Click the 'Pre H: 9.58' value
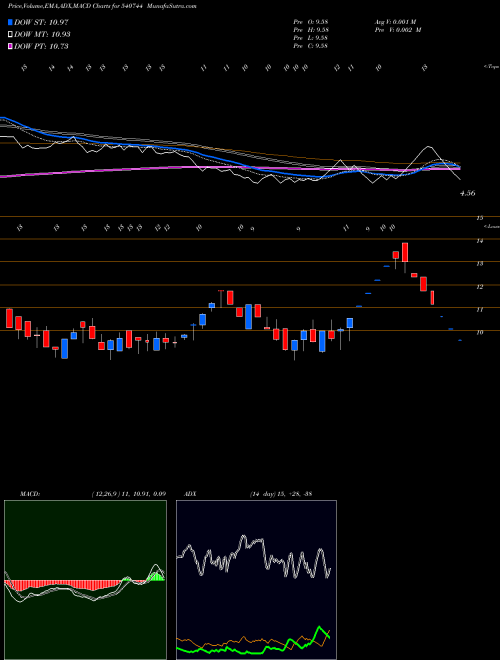The width and height of the screenshot is (500, 660). 311,30
